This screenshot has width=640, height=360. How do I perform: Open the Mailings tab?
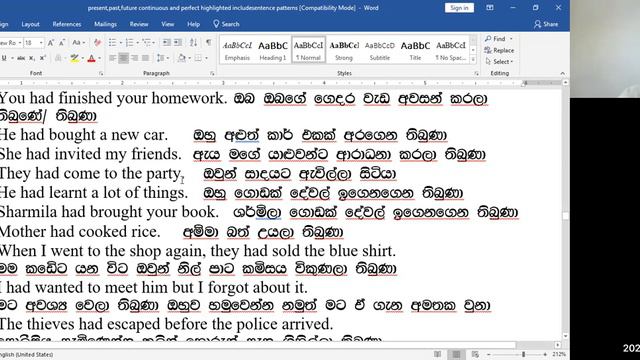click(x=105, y=24)
